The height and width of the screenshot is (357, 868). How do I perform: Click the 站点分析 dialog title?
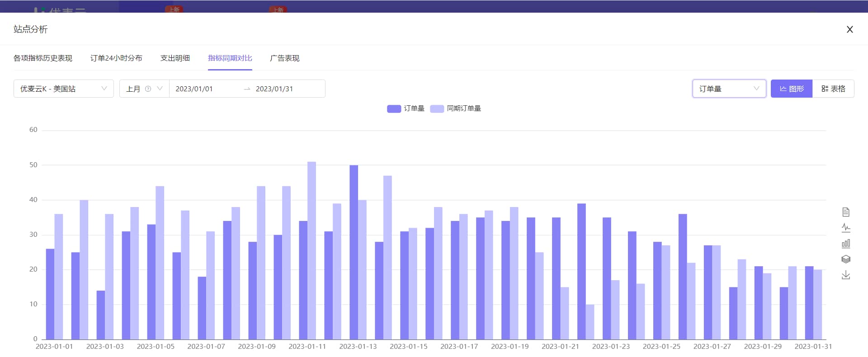[31, 29]
